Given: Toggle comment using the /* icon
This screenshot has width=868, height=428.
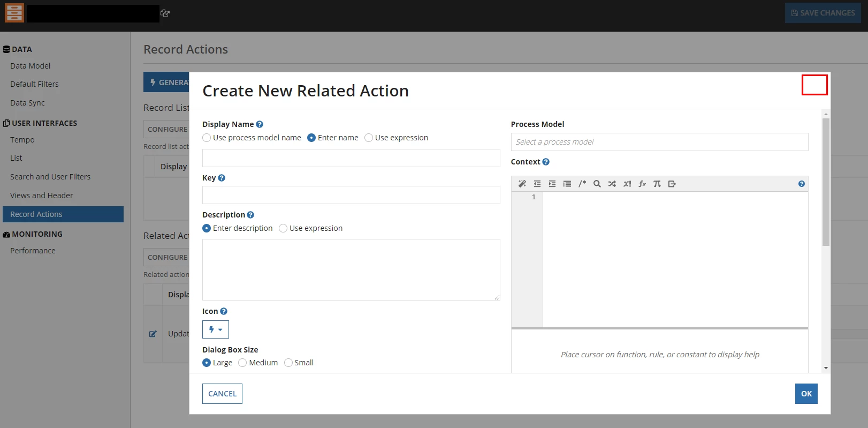Looking at the screenshot, I should [582, 184].
